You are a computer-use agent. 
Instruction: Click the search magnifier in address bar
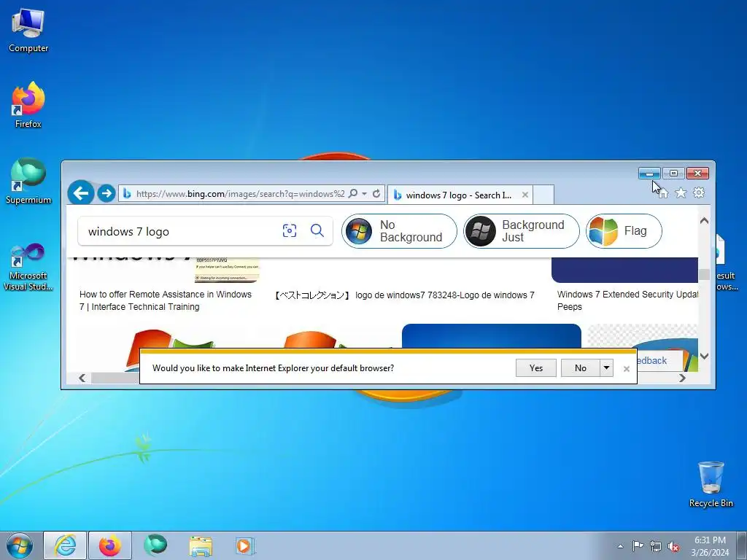coord(353,193)
